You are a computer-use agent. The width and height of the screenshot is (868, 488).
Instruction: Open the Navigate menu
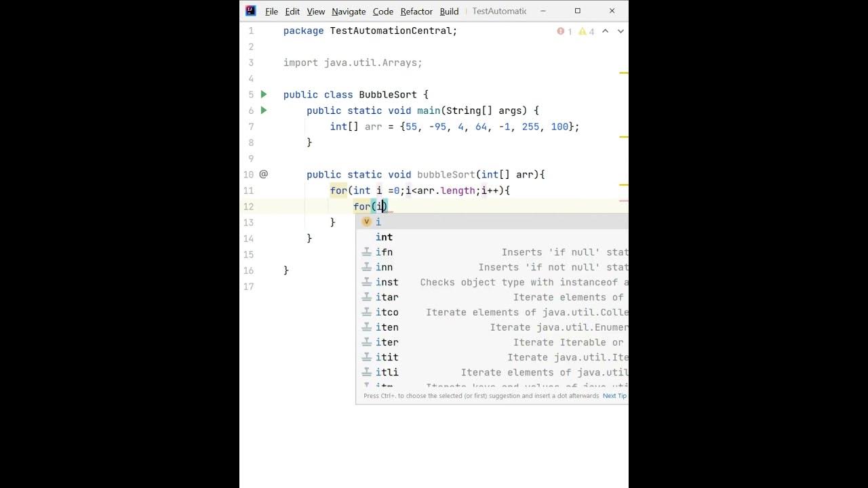click(x=349, y=12)
